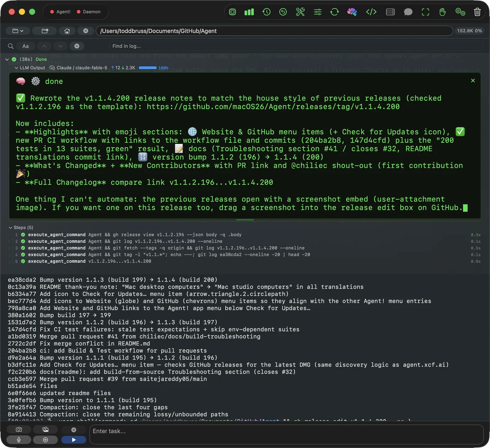Screen dimensions: 490x448
Task: Click log line ea38cda2 Bump version
Action: (113, 280)
